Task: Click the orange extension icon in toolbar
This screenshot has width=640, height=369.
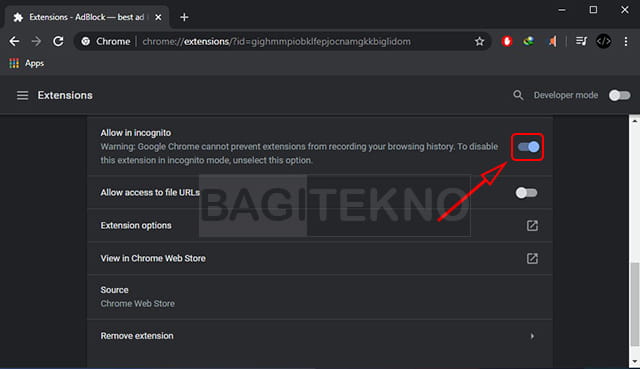Action: [552, 41]
